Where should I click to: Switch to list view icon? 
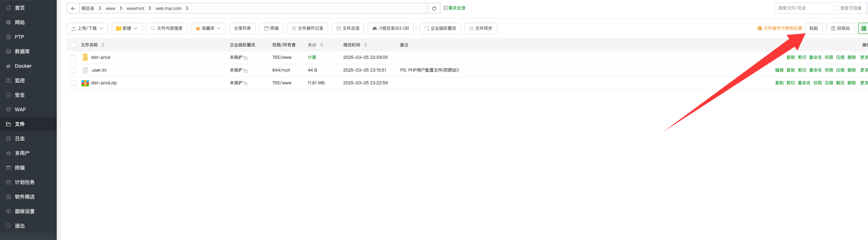tap(864, 28)
